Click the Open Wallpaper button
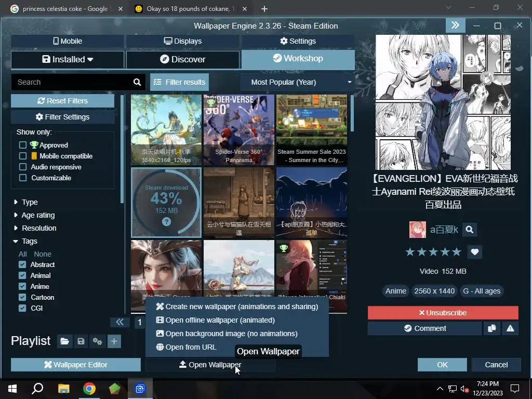Viewport: 532px width, 399px height. [x=210, y=365]
